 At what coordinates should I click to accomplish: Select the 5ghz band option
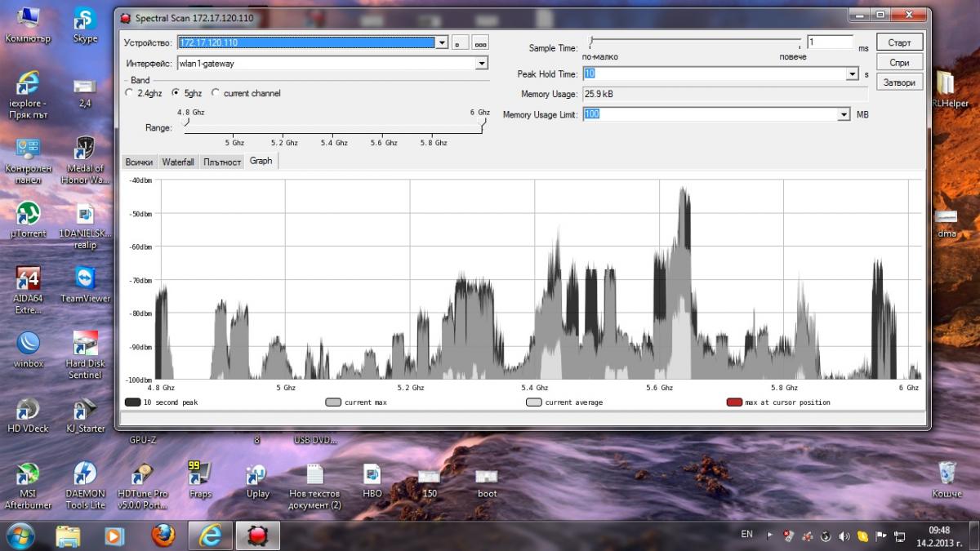[x=176, y=93]
